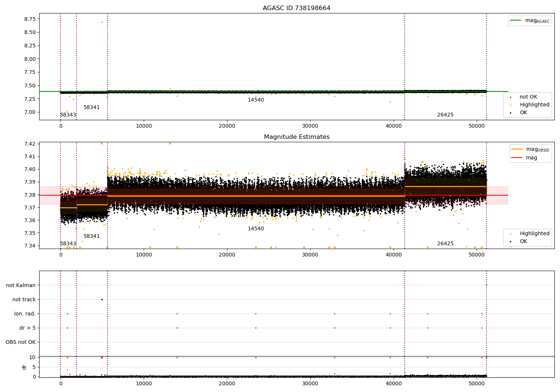Click the 7.25 y-axis tick label
This screenshot has width=560, height=392.
coord(30,99)
